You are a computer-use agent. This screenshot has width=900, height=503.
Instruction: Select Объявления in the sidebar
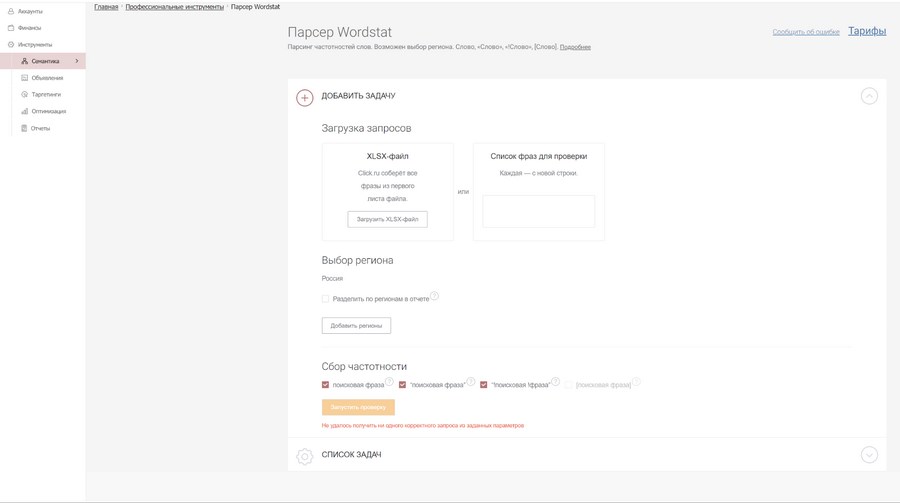(47, 78)
